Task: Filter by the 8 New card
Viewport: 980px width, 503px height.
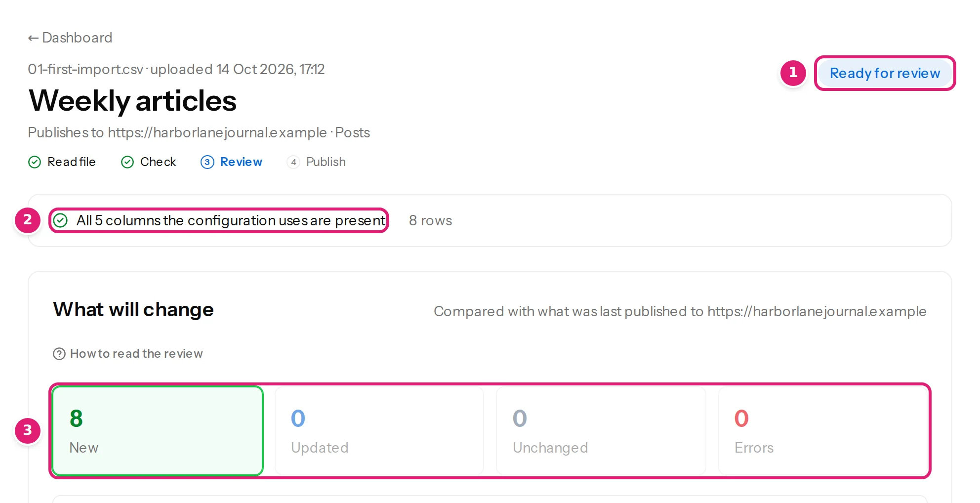Action: 158,431
